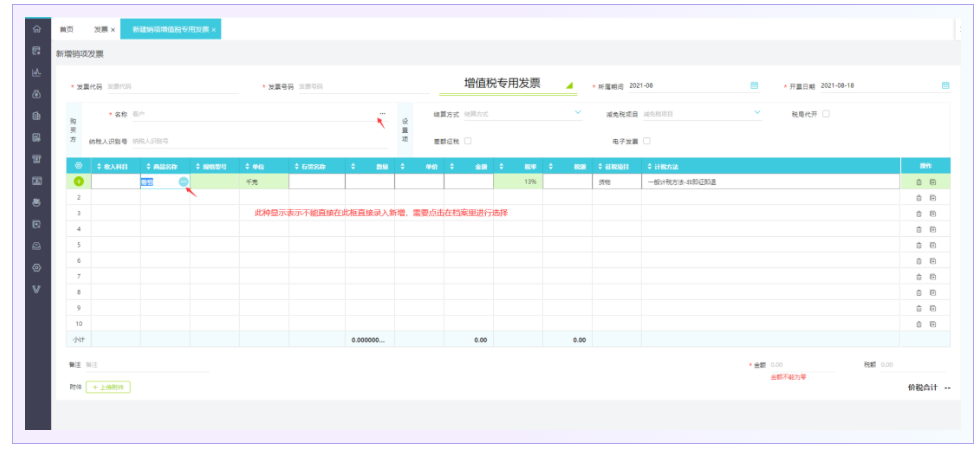The width and height of the screenshot is (977, 451).
Task: Tick the 差额征税 checkbox
Action: [x=468, y=141]
